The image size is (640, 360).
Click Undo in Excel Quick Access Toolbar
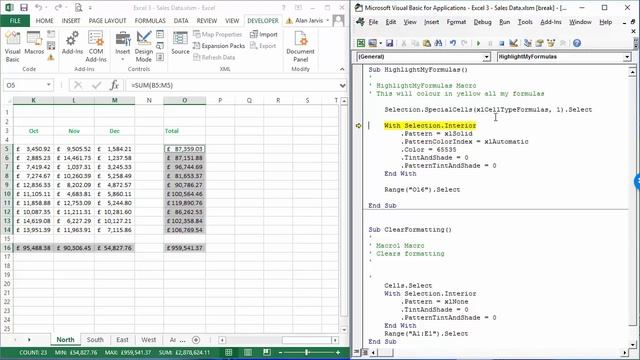(x=38, y=8)
